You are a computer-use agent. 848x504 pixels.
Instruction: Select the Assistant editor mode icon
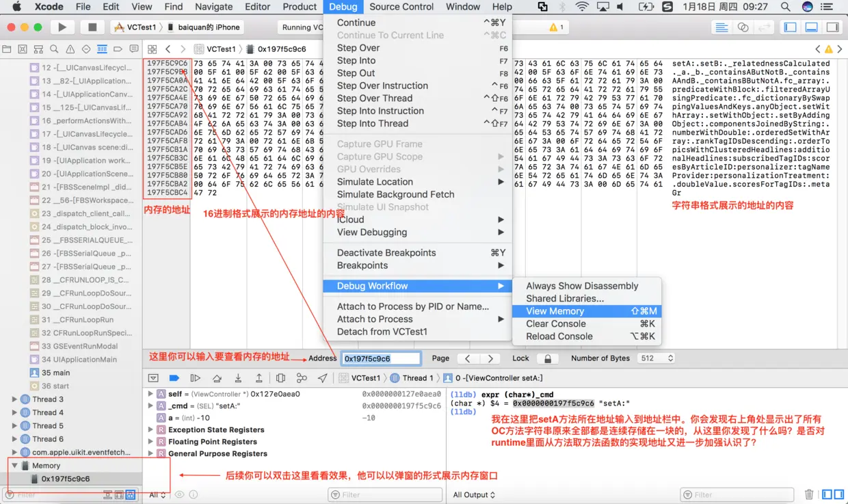tap(743, 27)
